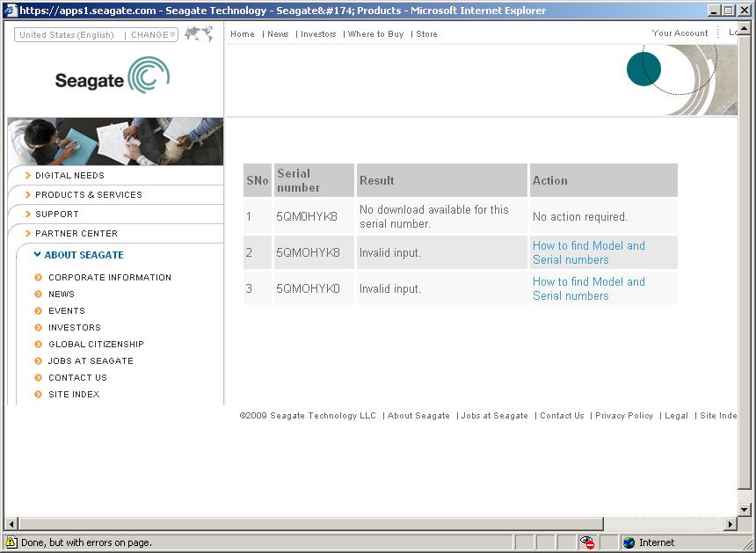Click the 'Result' column header

point(441,180)
